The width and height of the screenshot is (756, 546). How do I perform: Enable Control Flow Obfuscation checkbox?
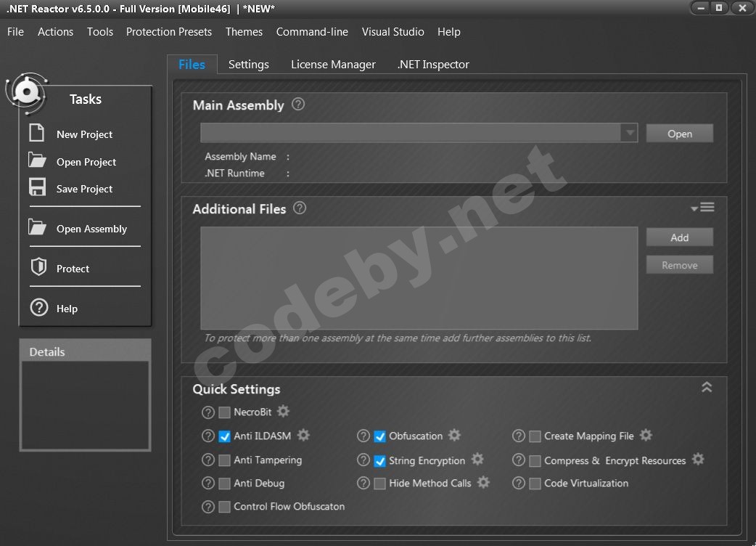(224, 507)
